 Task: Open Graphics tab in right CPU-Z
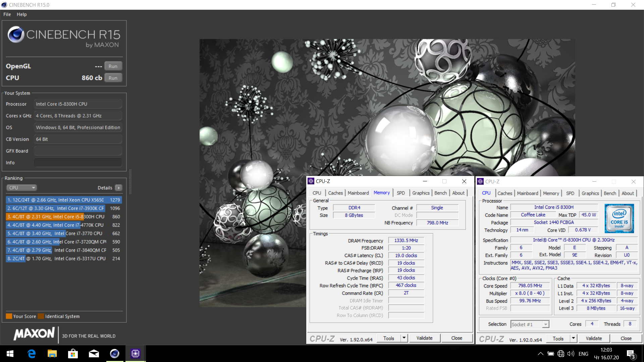590,193
